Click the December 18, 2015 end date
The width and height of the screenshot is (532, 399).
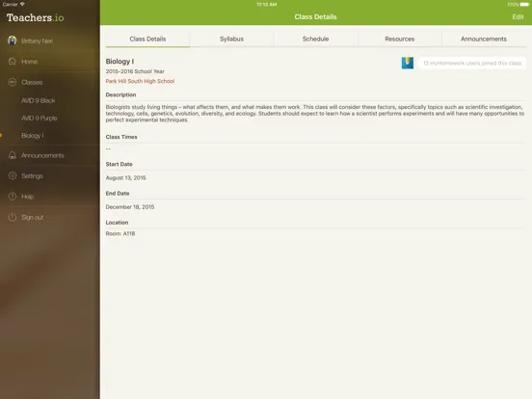[130, 207]
